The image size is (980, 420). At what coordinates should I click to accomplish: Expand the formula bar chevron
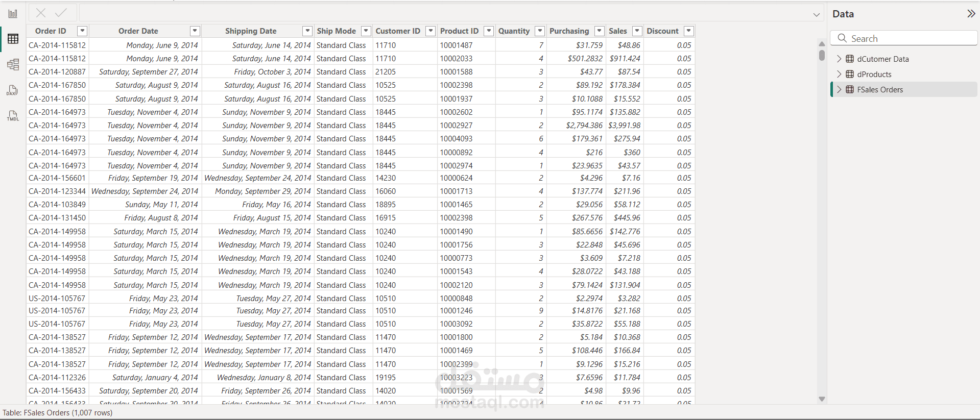tap(816, 15)
